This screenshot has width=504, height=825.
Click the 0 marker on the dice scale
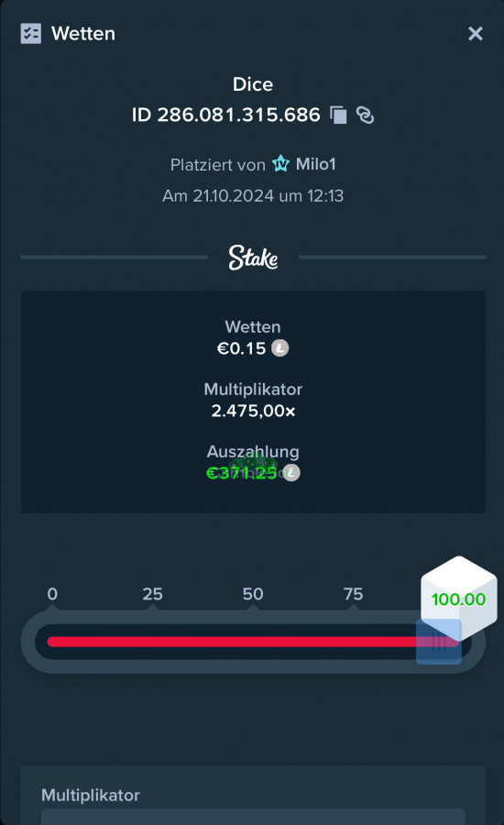(x=52, y=594)
